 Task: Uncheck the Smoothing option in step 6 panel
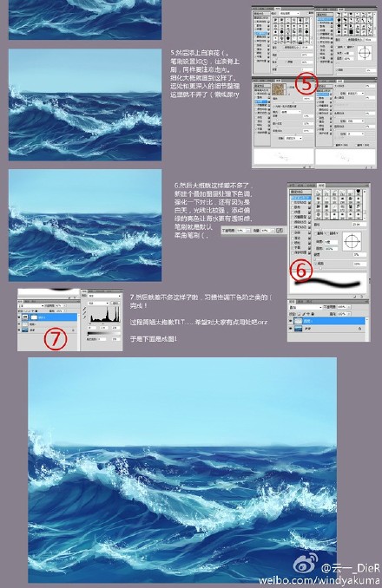tap(293, 248)
